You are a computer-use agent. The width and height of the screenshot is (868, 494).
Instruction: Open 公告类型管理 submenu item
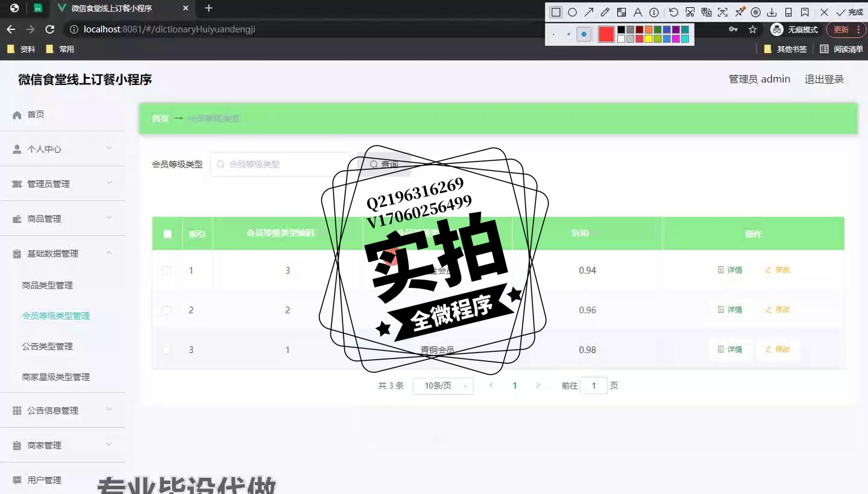[47, 346]
